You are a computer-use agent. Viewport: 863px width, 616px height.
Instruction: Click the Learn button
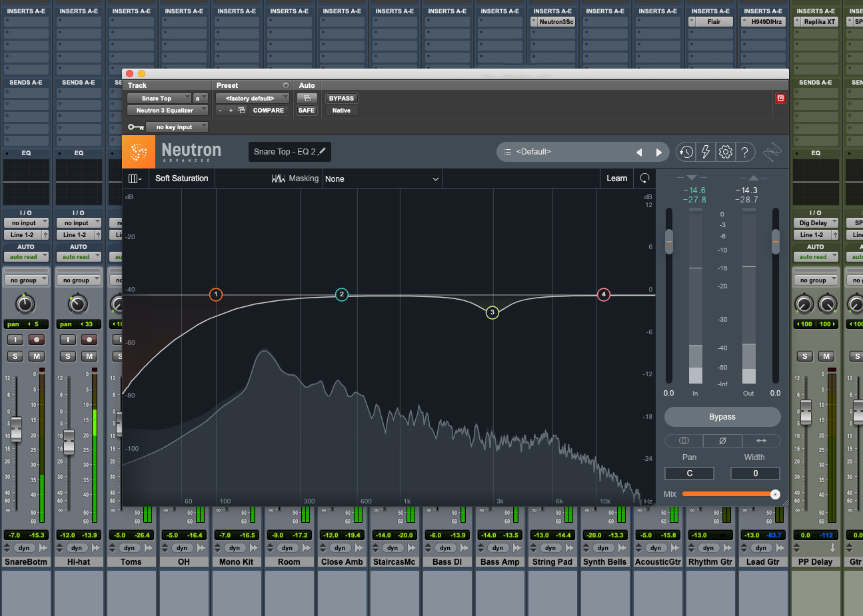click(616, 178)
